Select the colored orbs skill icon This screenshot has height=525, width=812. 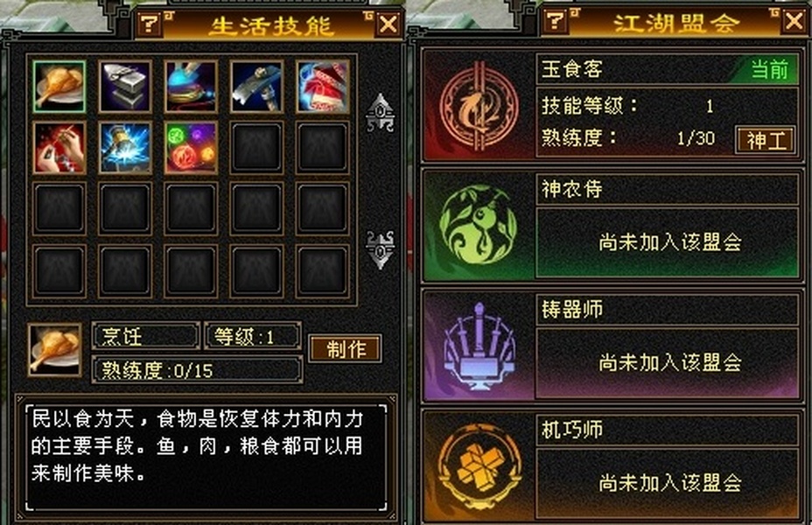coord(191,148)
